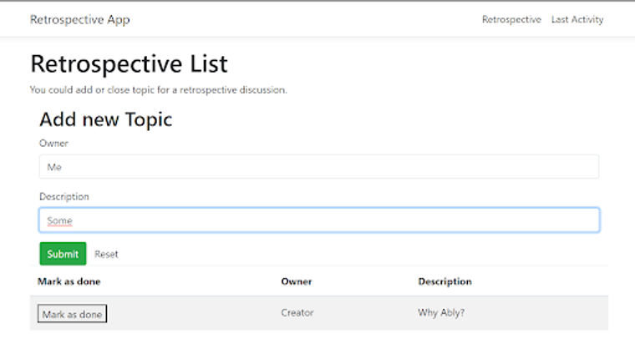Open the Retrospective App home link
Screen dimensions: 635x364
pyautogui.click(x=79, y=19)
